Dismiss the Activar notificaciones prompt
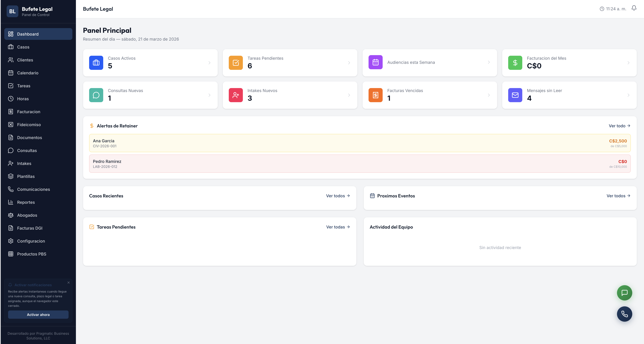The width and height of the screenshot is (644, 344). (69, 283)
